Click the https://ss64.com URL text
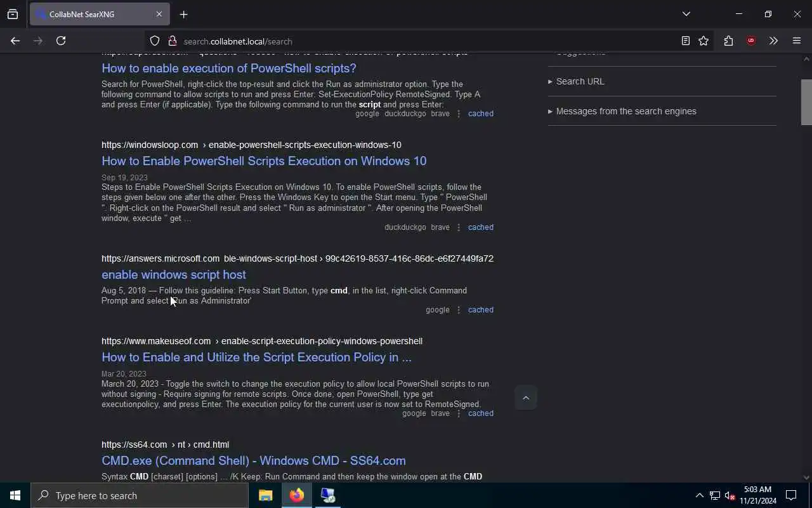The height and width of the screenshot is (508, 812). (x=134, y=444)
